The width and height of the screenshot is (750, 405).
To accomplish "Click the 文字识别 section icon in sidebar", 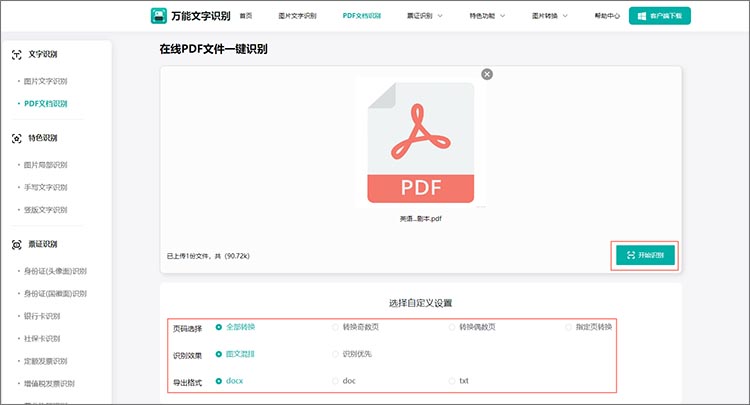I will pyautogui.click(x=17, y=56).
